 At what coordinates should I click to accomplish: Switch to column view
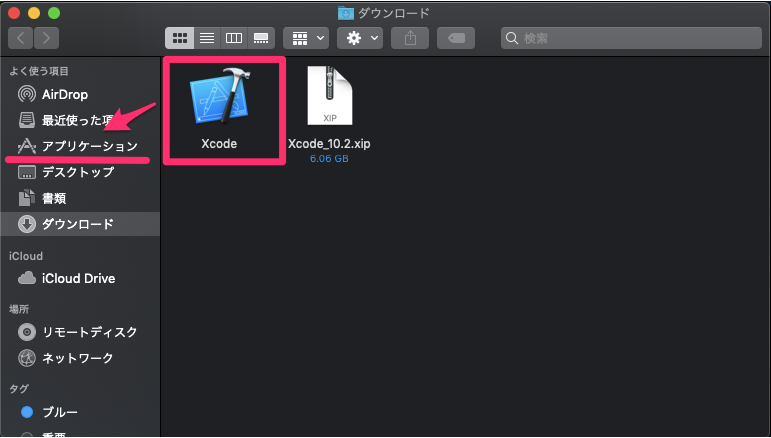(x=234, y=38)
